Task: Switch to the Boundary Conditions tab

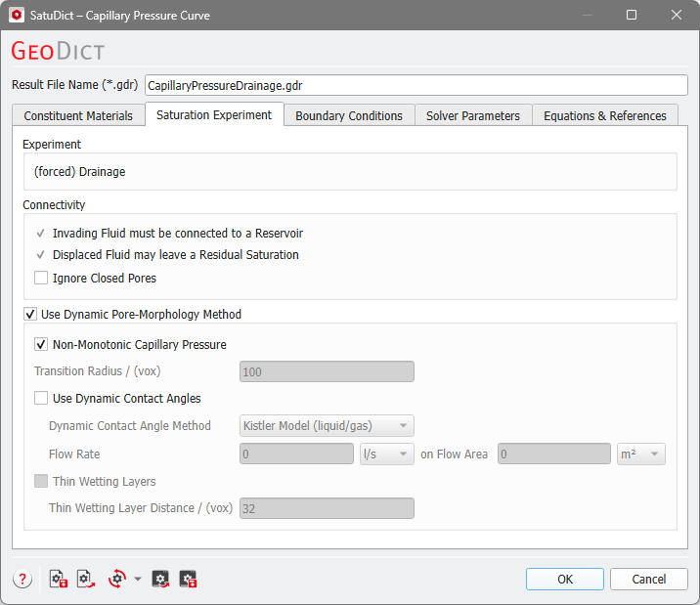Action: [349, 115]
